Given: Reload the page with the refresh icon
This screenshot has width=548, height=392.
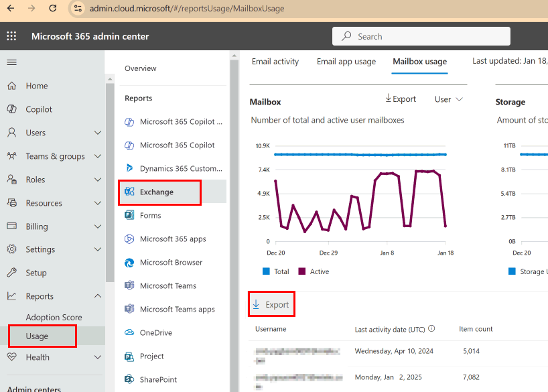Looking at the screenshot, I should click(x=53, y=9).
